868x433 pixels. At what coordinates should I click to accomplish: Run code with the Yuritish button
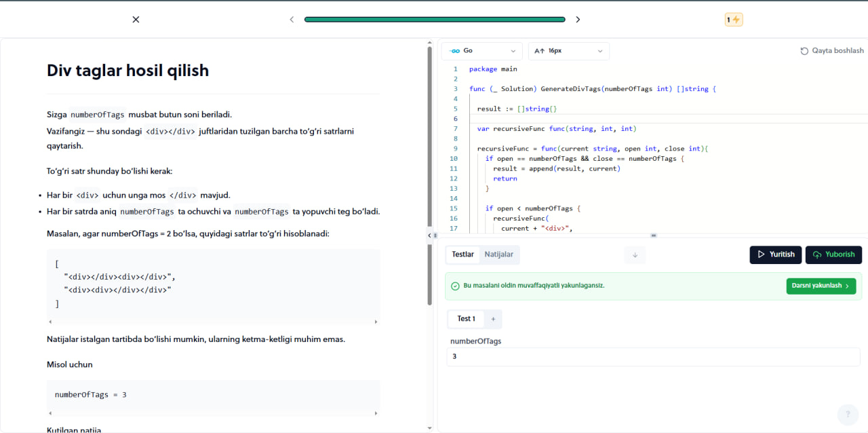pos(776,255)
